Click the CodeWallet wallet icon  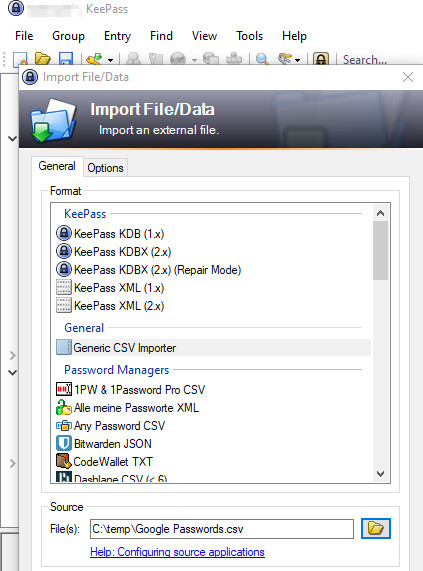click(64, 461)
